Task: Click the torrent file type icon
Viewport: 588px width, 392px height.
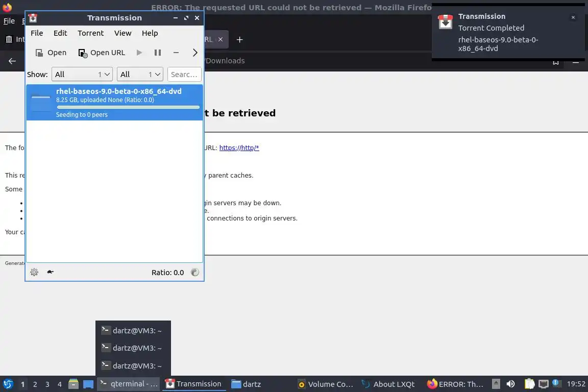Action: 41,102
